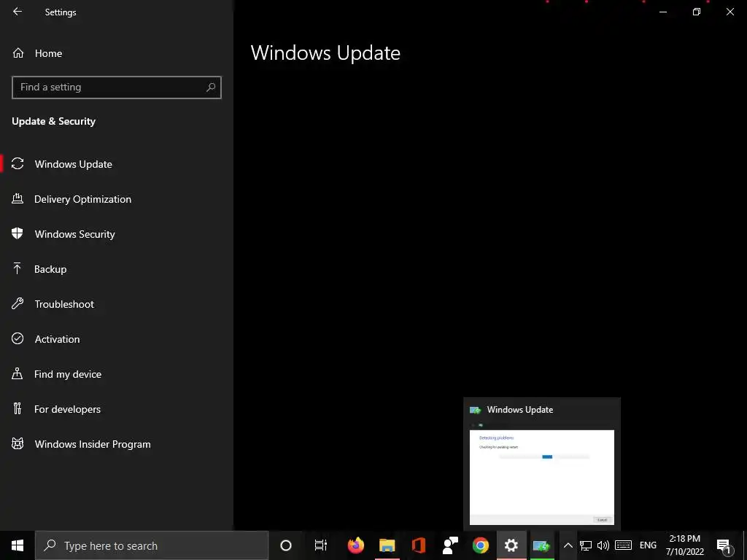Viewport: 747px width, 560px height.
Task: Launch Firefox from the taskbar
Action: tap(355, 545)
